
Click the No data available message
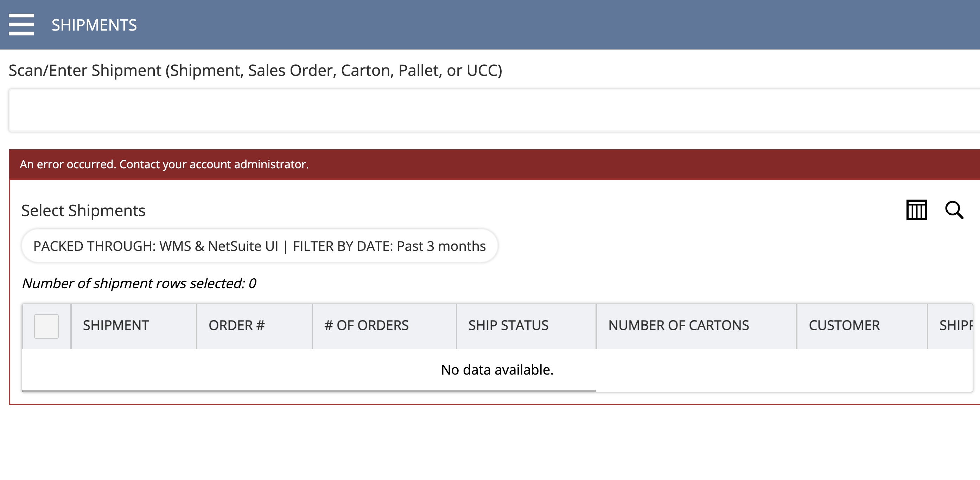click(x=497, y=369)
